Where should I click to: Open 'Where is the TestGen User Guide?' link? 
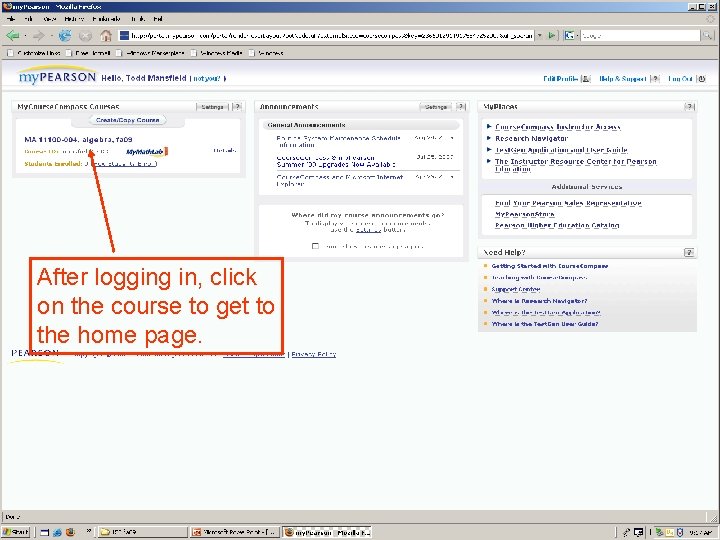545,324
